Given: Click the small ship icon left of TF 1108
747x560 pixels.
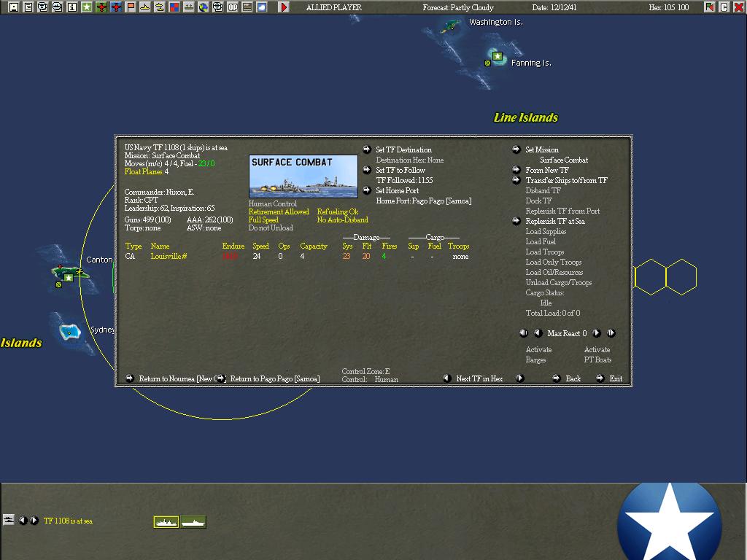Looking at the screenshot, I should coord(9,519).
